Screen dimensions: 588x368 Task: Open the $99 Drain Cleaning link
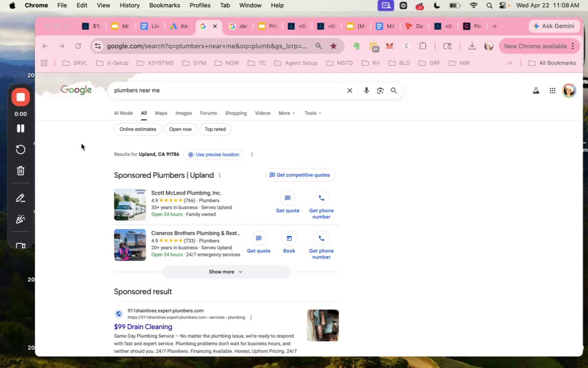(143, 327)
